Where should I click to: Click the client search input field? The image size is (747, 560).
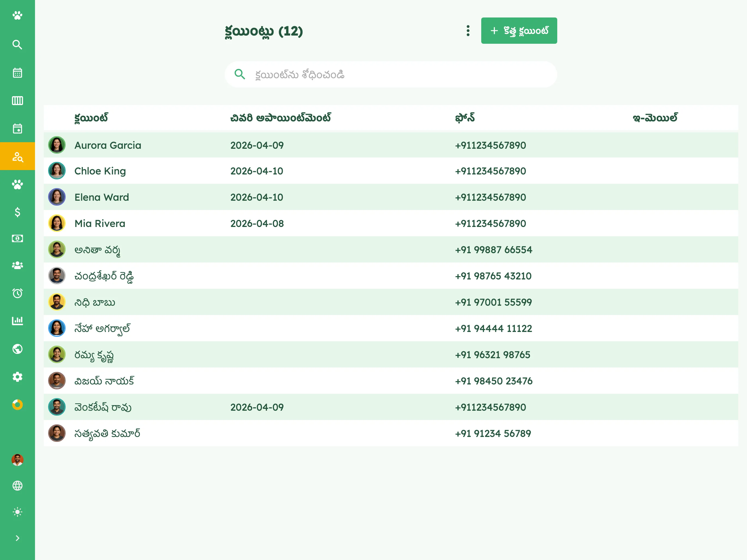click(x=391, y=74)
